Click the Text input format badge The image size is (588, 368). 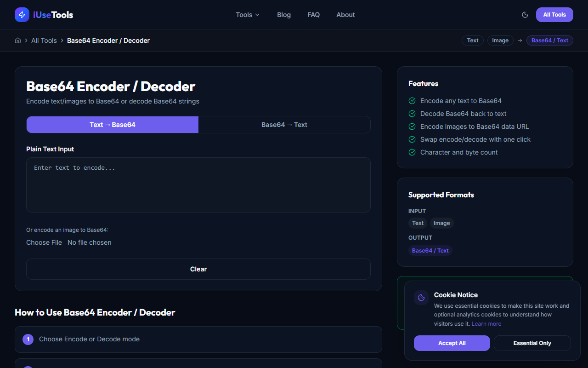coord(418,223)
